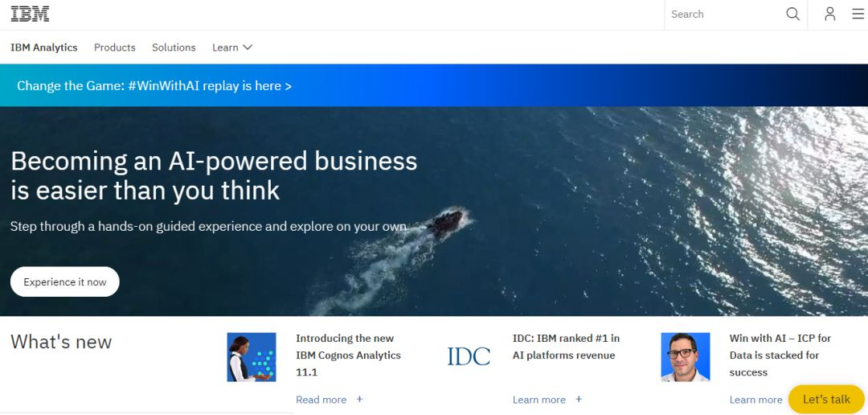The height and width of the screenshot is (415, 868).
Task: Open the Products menu item
Action: click(x=115, y=47)
